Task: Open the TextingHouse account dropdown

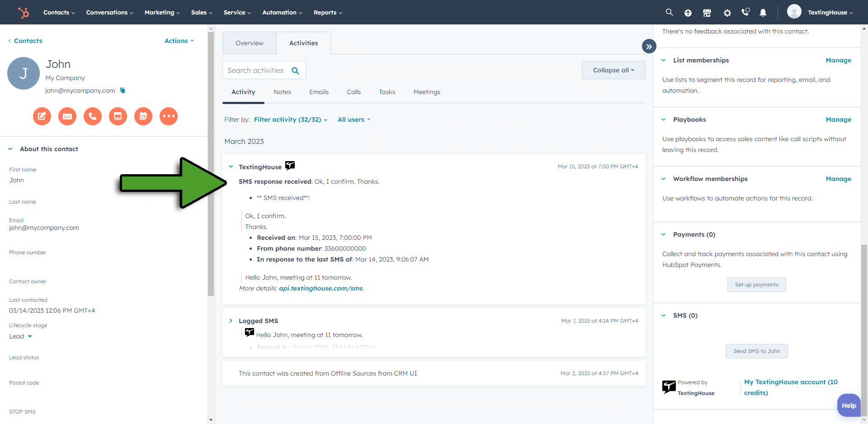Action: [830, 13]
